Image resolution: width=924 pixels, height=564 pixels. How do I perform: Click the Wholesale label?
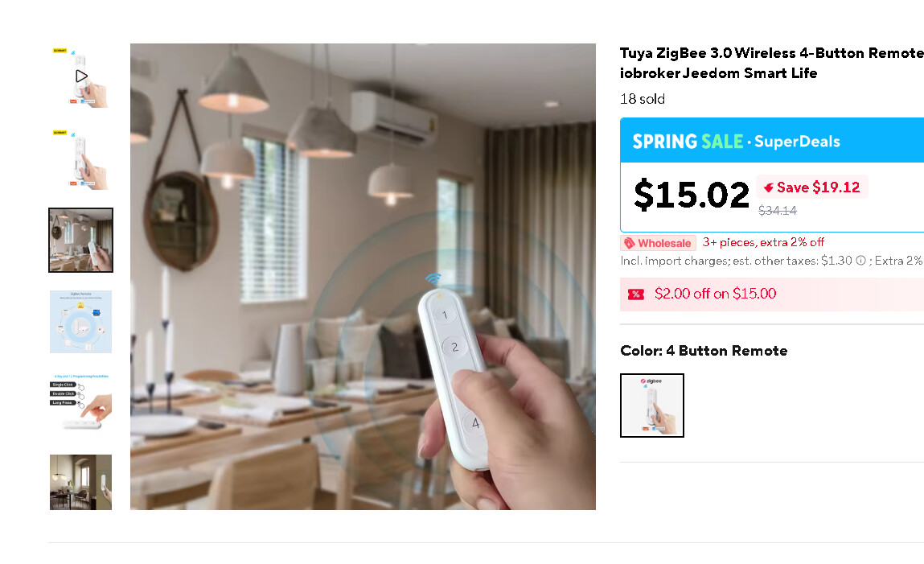pyautogui.click(x=664, y=244)
